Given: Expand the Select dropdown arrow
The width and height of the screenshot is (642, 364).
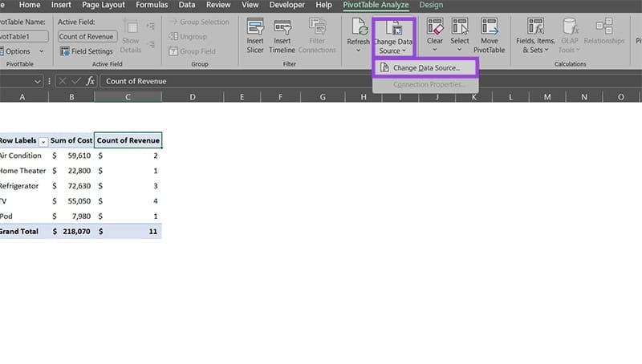Looking at the screenshot, I should (x=459, y=50).
